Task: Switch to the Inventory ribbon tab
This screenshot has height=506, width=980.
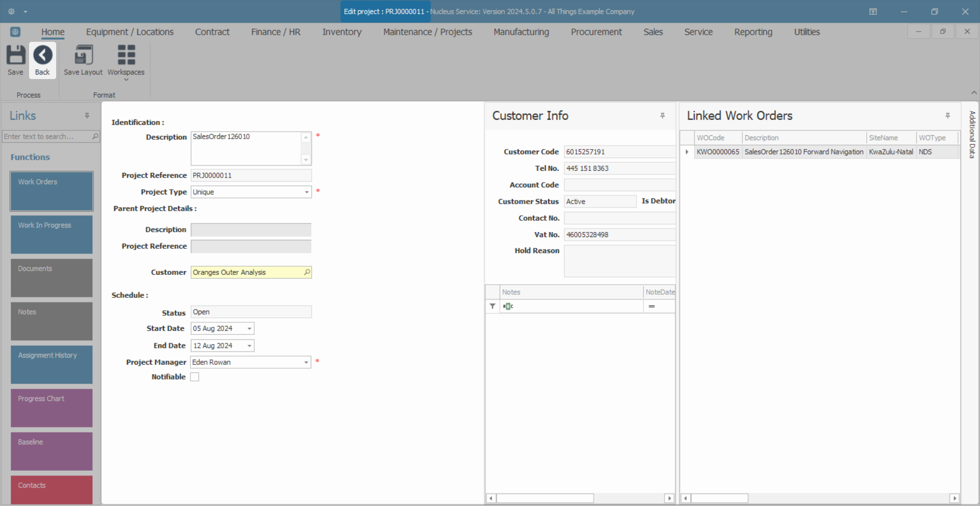Action: [341, 32]
